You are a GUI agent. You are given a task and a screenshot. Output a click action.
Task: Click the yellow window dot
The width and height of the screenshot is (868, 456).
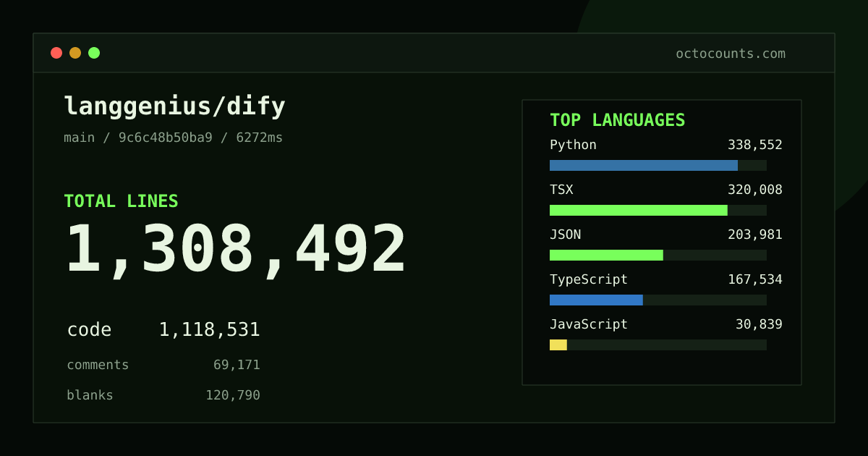coord(75,53)
